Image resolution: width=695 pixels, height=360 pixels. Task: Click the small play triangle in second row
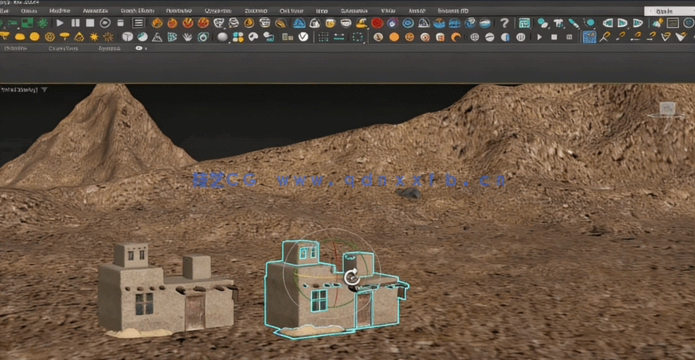(539, 37)
